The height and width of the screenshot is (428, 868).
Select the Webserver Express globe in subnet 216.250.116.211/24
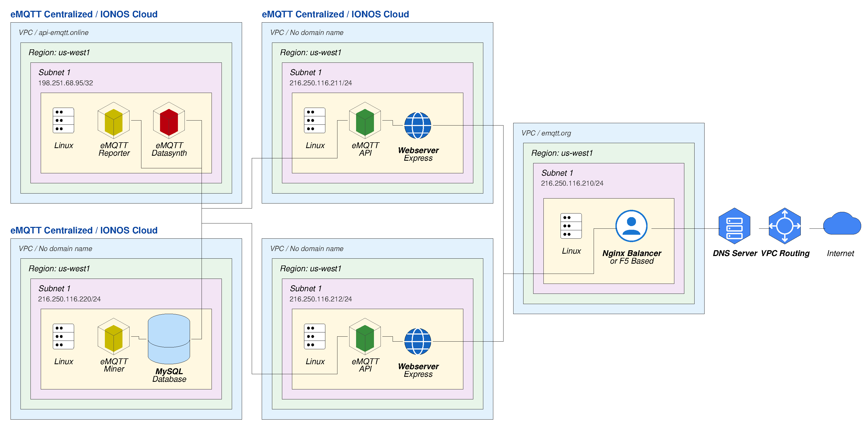pyautogui.click(x=418, y=125)
